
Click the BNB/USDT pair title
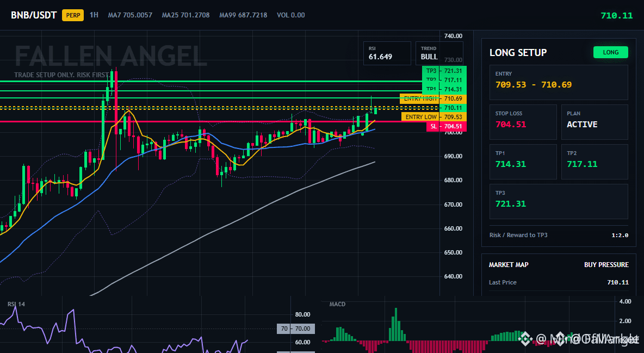click(34, 15)
